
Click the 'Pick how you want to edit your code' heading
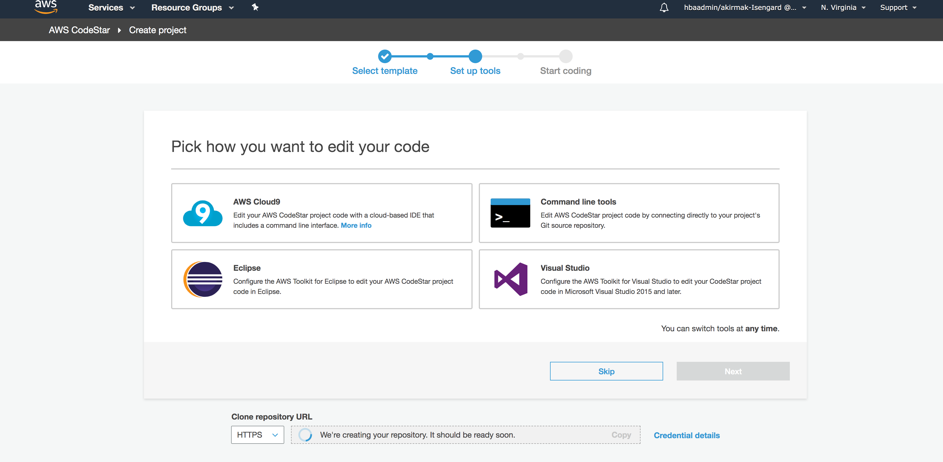pyautogui.click(x=300, y=147)
